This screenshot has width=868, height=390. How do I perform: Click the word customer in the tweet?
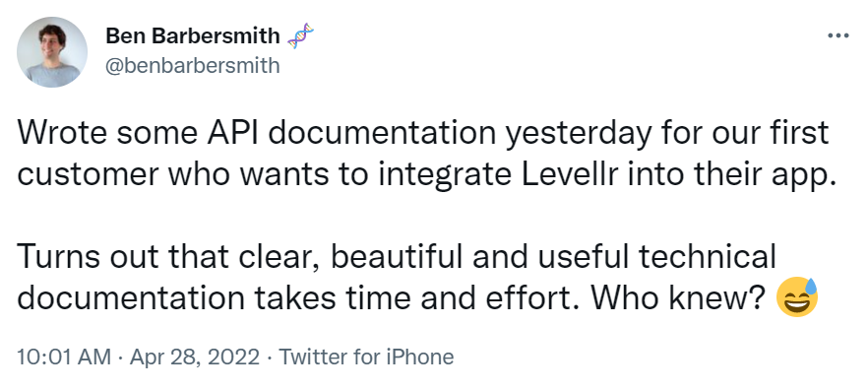click(88, 174)
